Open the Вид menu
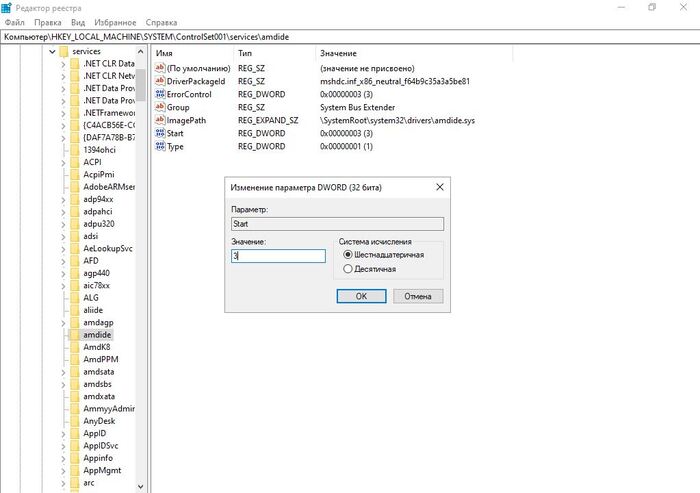Image resolution: width=700 pixels, height=493 pixels. (78, 22)
